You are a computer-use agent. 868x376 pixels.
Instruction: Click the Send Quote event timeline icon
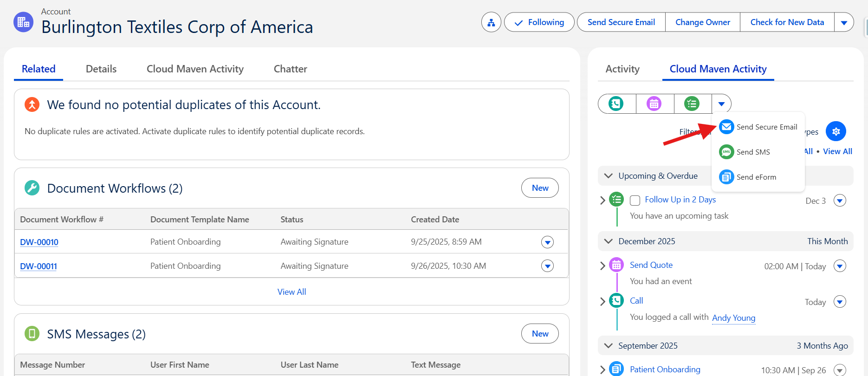pos(616,265)
